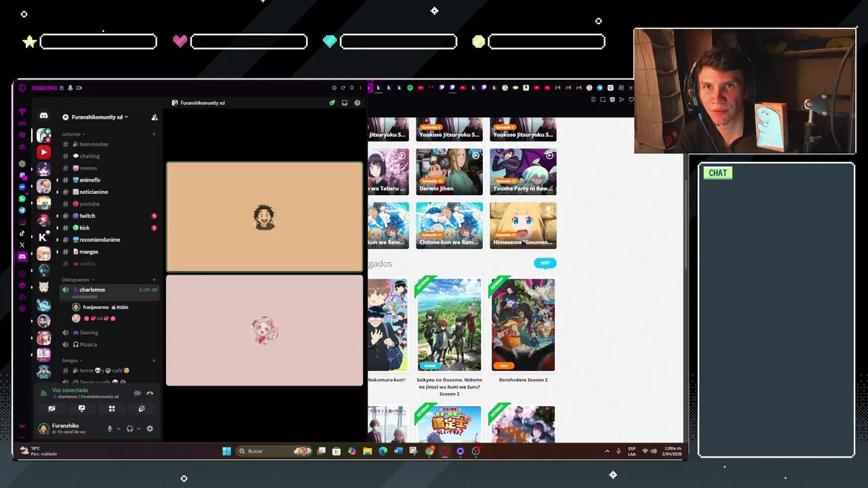Open noise suppression waveform icon
The image size is (868, 488).
coord(137,393)
